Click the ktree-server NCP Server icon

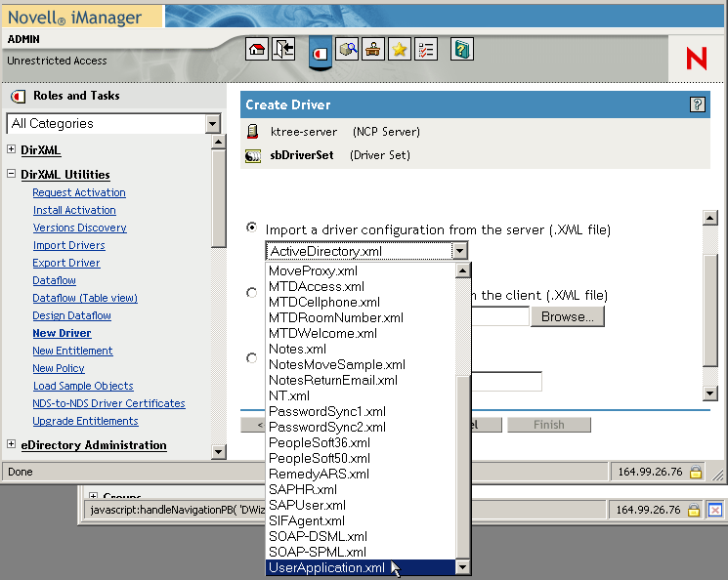pos(252,132)
